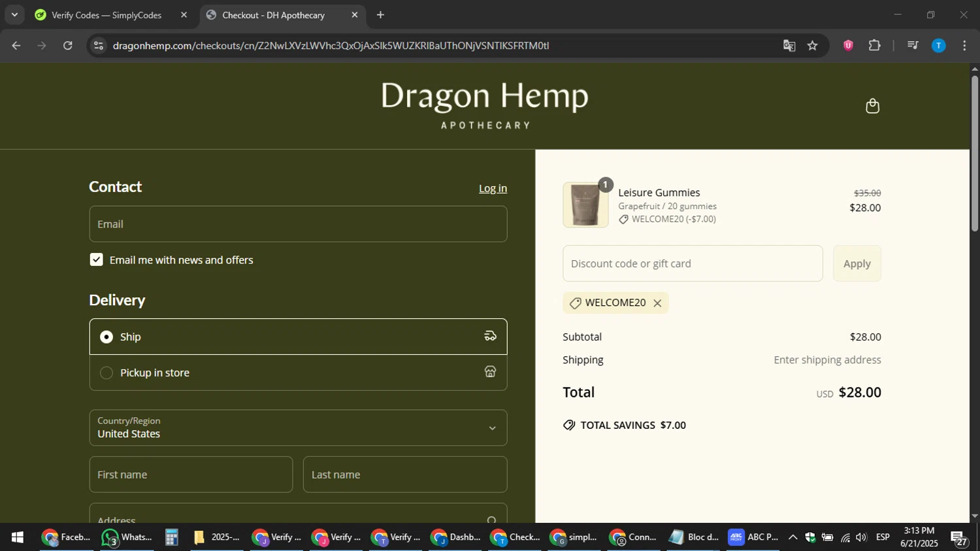Open the Windows Start menu

(x=18, y=537)
